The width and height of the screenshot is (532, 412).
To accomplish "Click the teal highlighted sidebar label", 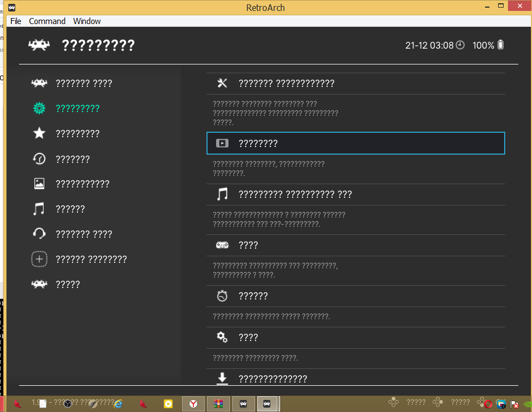I will 78,109.
